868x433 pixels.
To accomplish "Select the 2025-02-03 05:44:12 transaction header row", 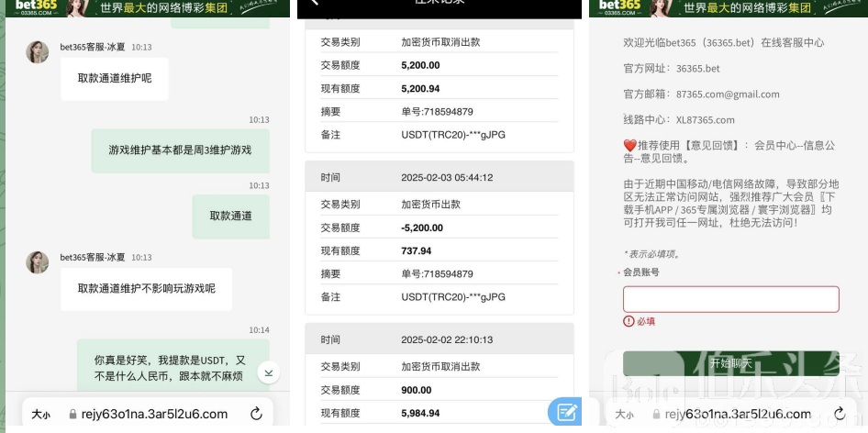I will tap(439, 177).
